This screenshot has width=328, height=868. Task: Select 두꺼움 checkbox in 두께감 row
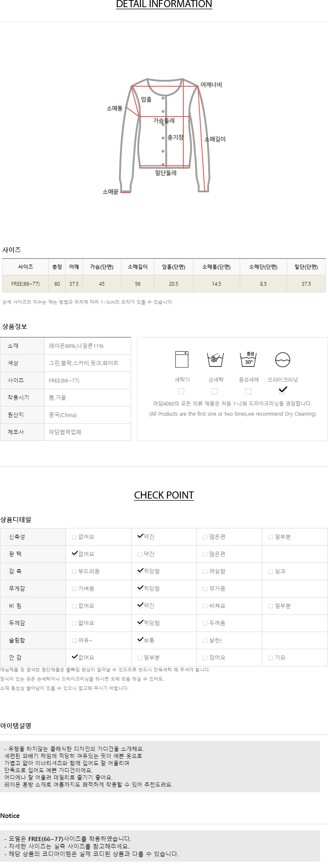(205, 624)
